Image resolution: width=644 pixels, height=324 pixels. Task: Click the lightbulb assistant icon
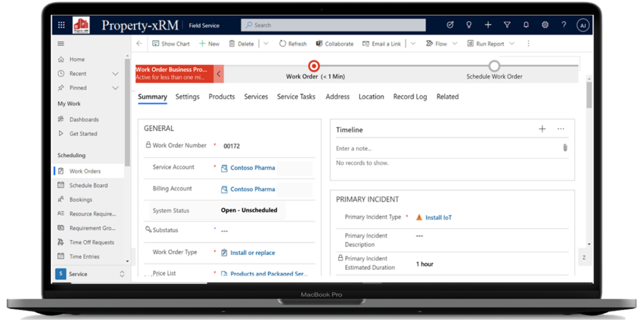pos(469,25)
